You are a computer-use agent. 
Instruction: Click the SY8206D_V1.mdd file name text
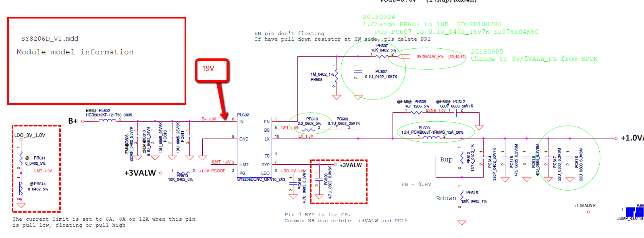[50, 39]
